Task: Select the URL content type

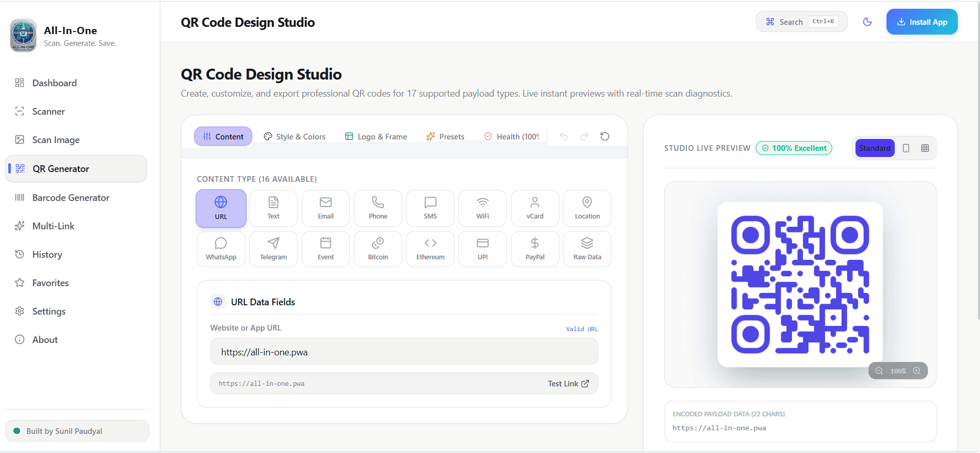Action: [x=221, y=208]
